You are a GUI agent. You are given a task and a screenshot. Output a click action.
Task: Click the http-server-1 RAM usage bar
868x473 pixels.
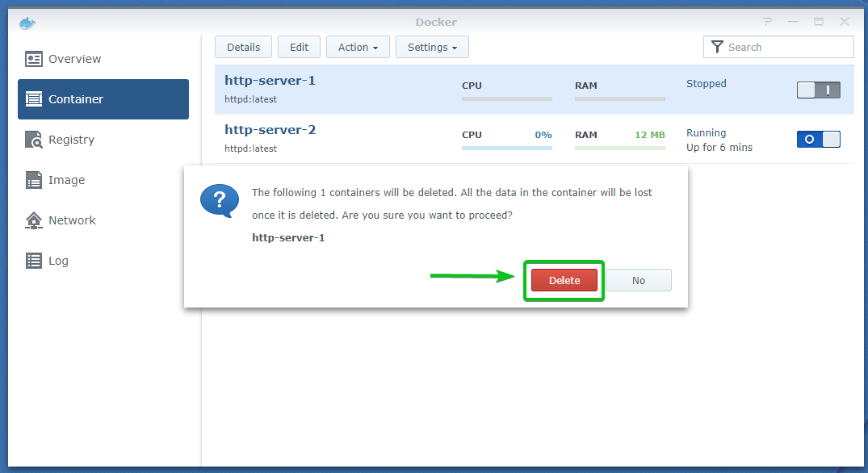point(620,98)
